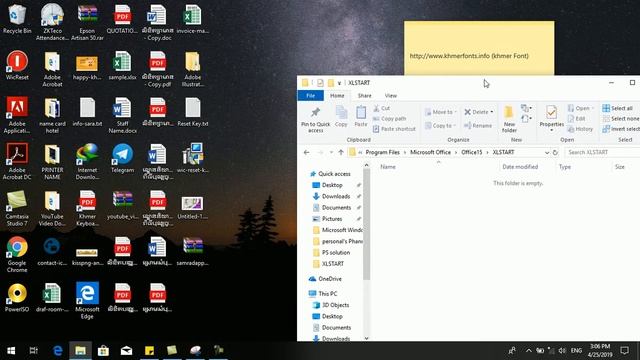Open WicReset desktop shortcut
The height and width of the screenshot is (360, 640).
(x=17, y=65)
